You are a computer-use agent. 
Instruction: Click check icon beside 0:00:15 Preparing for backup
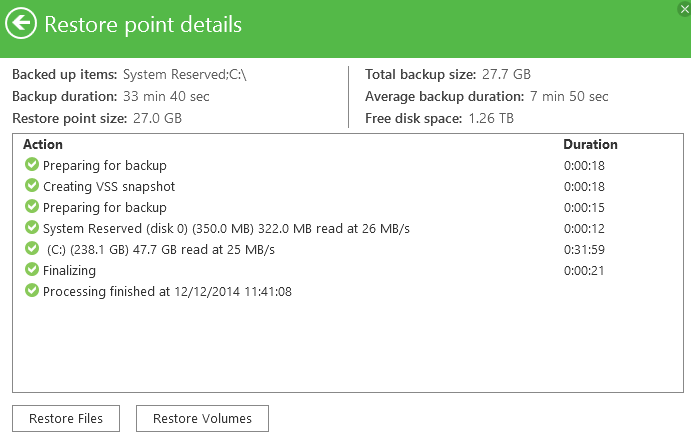(32, 206)
